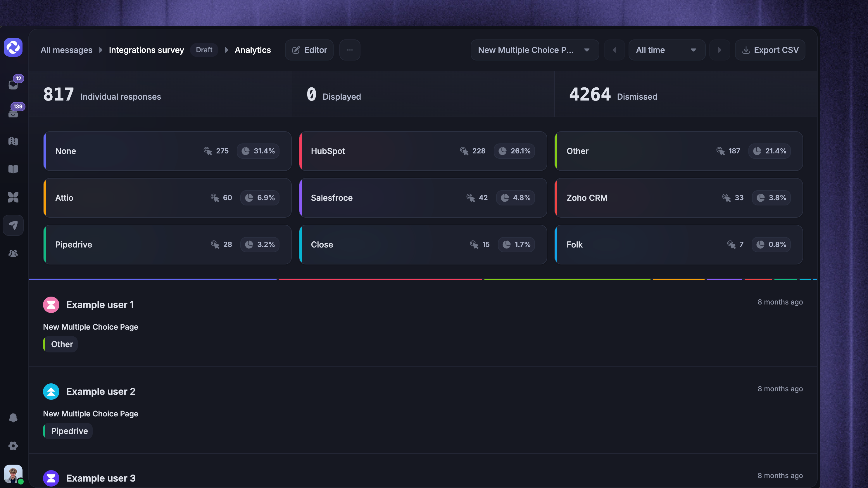Open the people icon in the sidebar
This screenshot has width=868, height=488.
(x=13, y=253)
